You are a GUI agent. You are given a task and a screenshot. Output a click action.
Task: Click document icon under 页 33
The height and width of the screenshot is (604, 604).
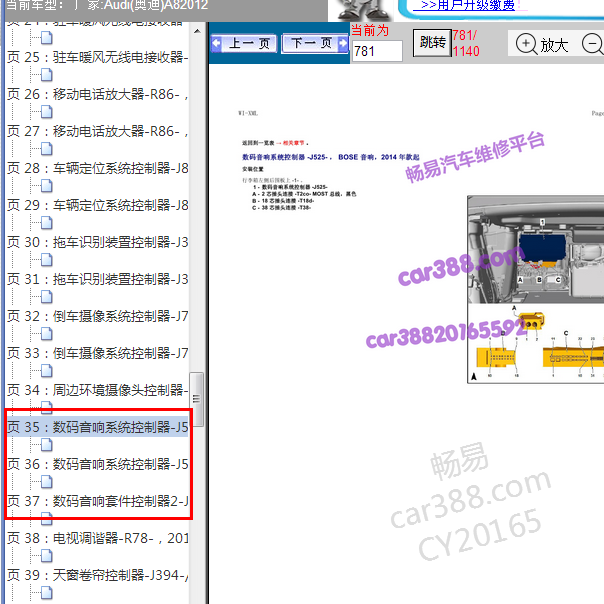47,371
